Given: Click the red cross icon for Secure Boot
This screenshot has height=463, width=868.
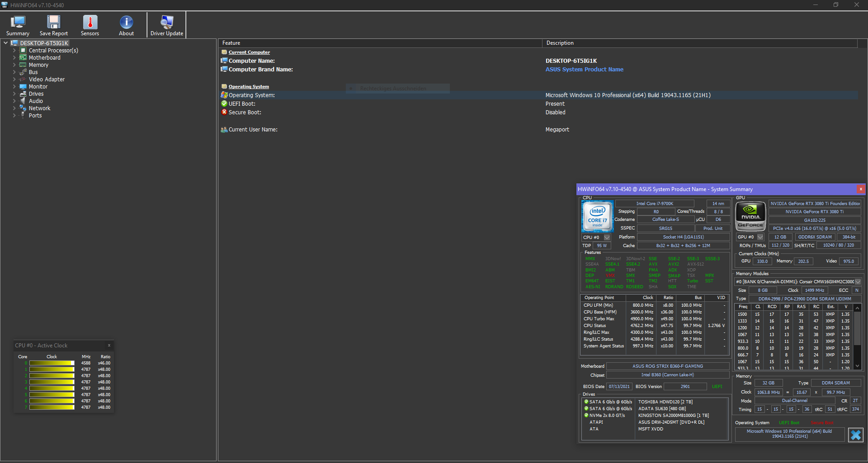Looking at the screenshot, I should 224,112.
